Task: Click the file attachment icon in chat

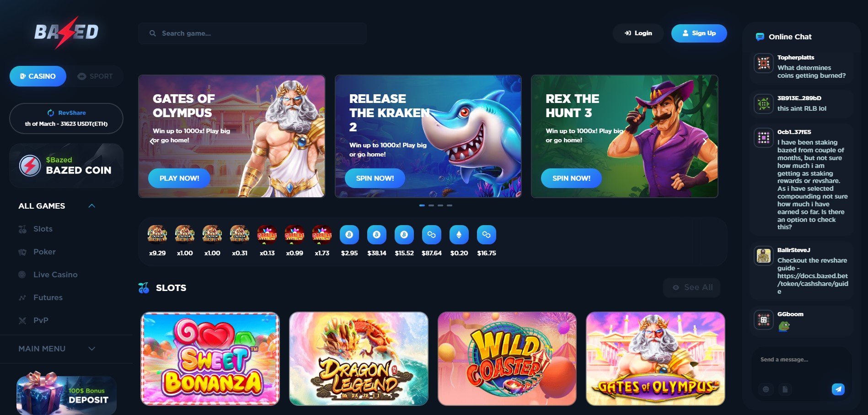Action: pyautogui.click(x=785, y=389)
